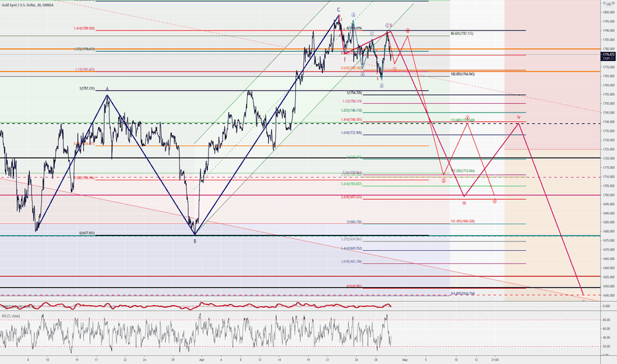This screenshot has width=617, height=364.
Task: Click the 2.414(1704.827) extension label
Action: tap(352, 184)
